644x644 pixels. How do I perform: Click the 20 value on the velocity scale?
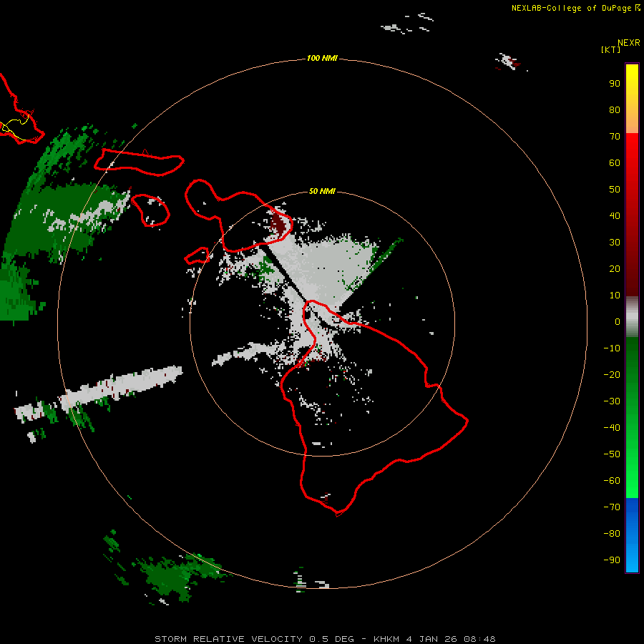615,269
